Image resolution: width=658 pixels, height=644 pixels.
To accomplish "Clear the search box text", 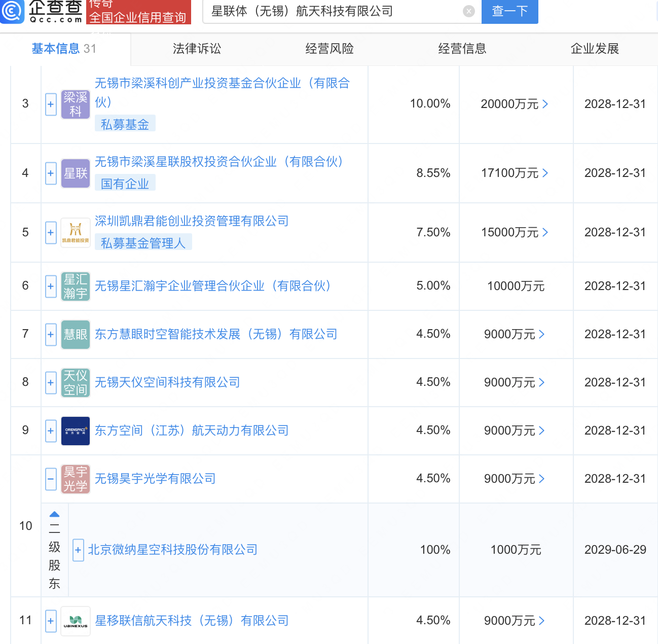I will (469, 11).
